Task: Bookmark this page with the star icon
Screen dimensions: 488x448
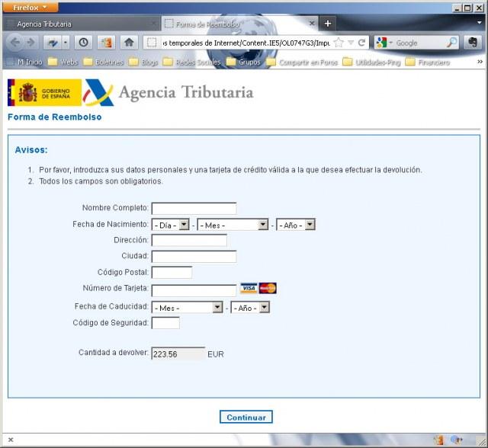Action: pos(339,43)
